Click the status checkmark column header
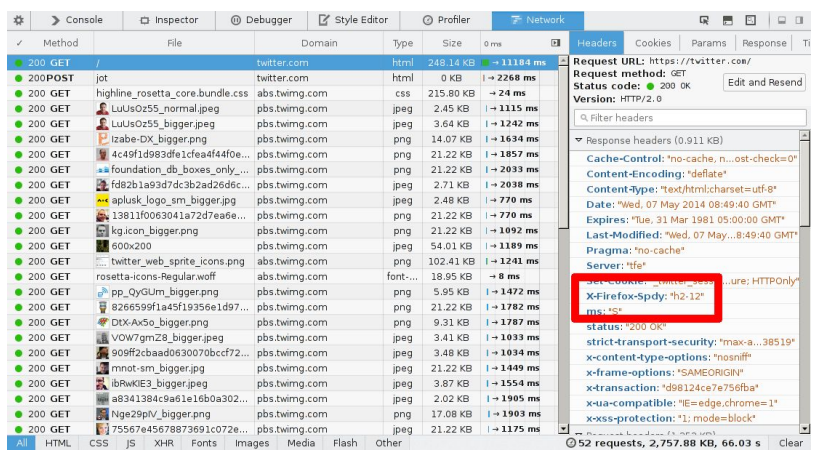The height and width of the screenshot is (455, 820). [x=19, y=43]
